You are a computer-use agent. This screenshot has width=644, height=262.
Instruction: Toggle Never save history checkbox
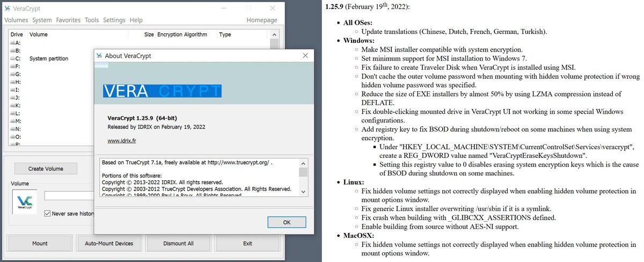[x=48, y=213]
